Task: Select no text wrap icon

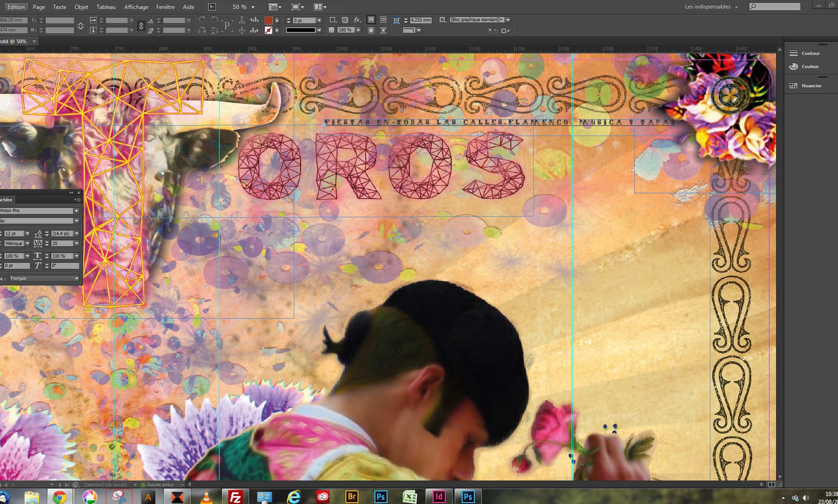Action: (x=371, y=20)
